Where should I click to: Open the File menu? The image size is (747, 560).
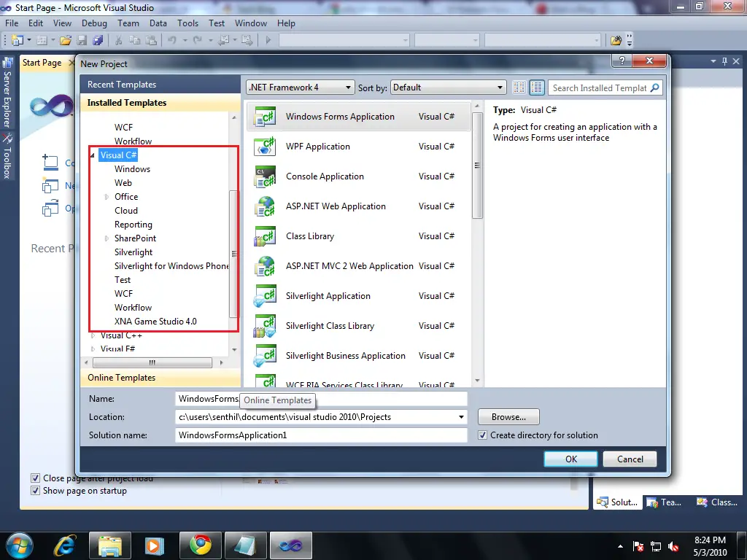pyautogui.click(x=12, y=23)
